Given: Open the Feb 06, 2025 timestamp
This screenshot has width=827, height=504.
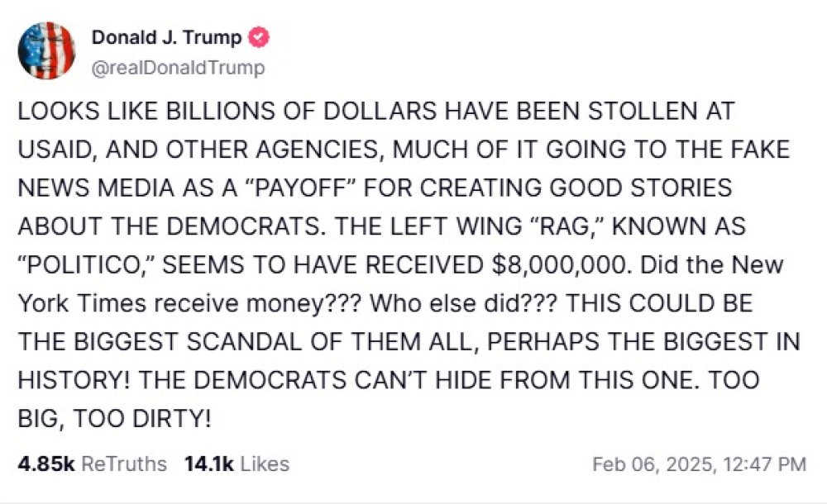Looking at the screenshot, I should [x=700, y=464].
